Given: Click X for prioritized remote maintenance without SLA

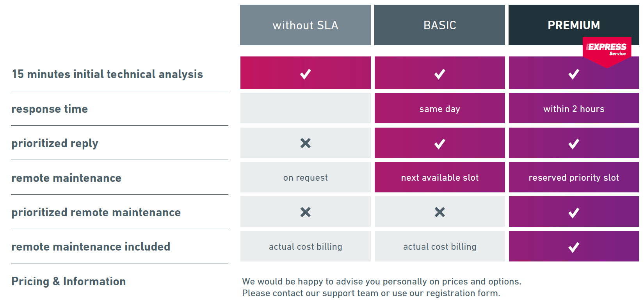Looking at the screenshot, I should point(305,212).
